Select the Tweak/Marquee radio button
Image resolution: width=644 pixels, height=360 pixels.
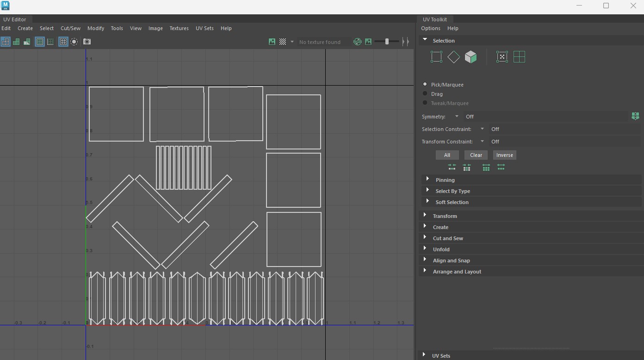[x=425, y=103]
